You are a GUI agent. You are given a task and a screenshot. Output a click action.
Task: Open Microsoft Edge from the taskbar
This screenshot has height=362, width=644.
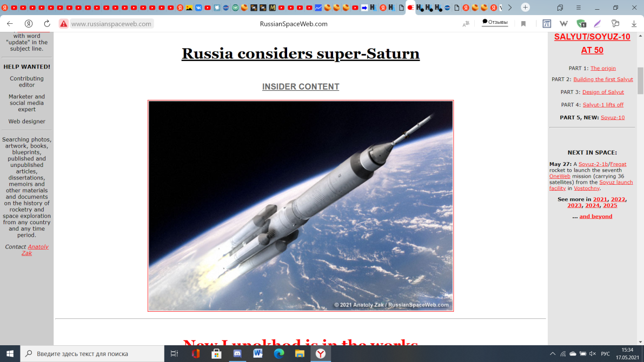point(279,353)
